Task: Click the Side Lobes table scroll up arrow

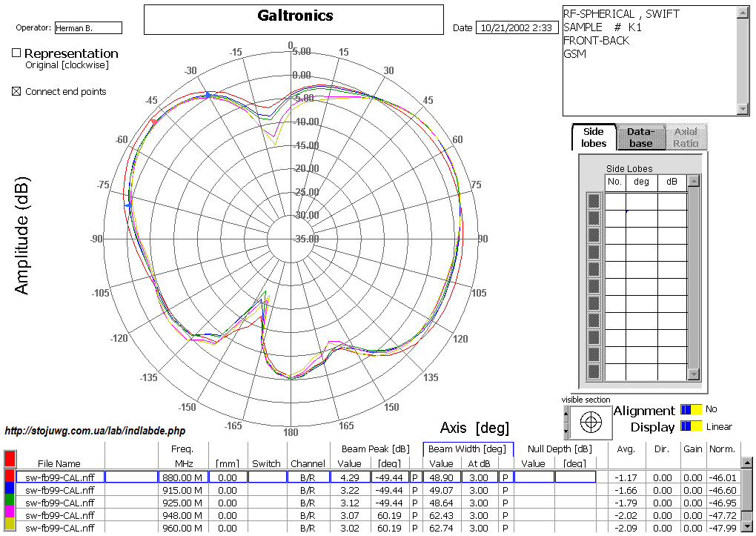Action: pyautogui.click(x=693, y=182)
